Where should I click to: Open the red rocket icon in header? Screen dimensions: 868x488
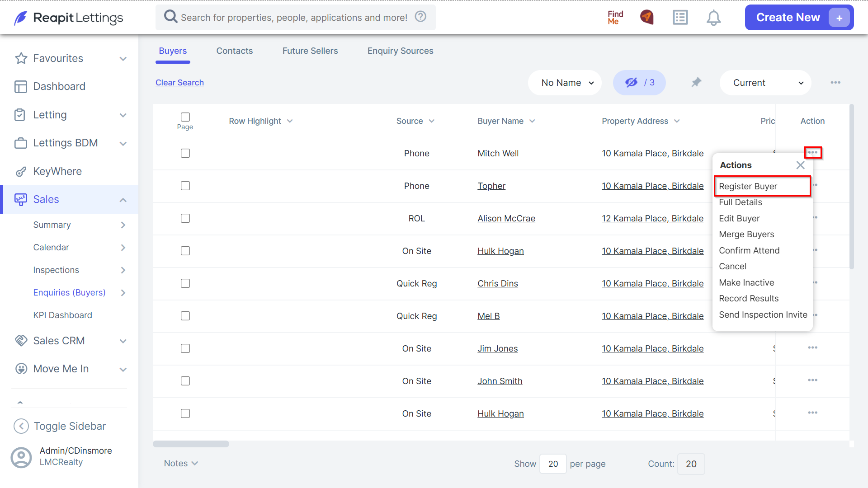pyautogui.click(x=647, y=18)
